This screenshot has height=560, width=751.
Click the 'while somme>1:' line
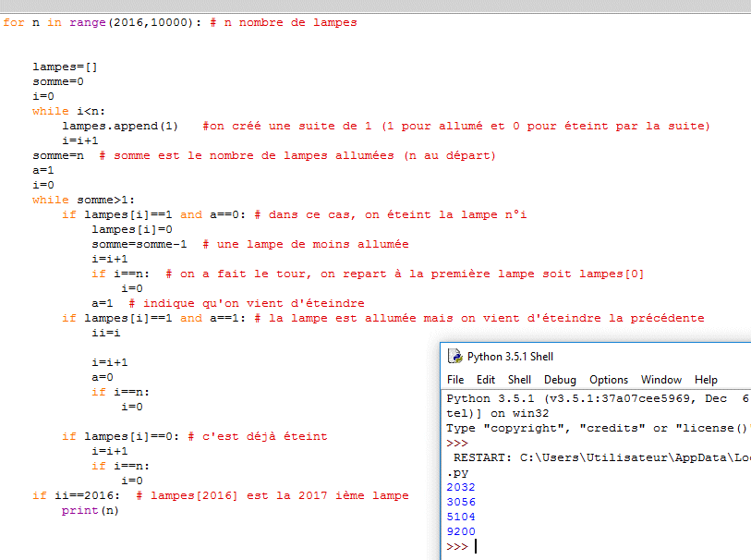pos(83,200)
